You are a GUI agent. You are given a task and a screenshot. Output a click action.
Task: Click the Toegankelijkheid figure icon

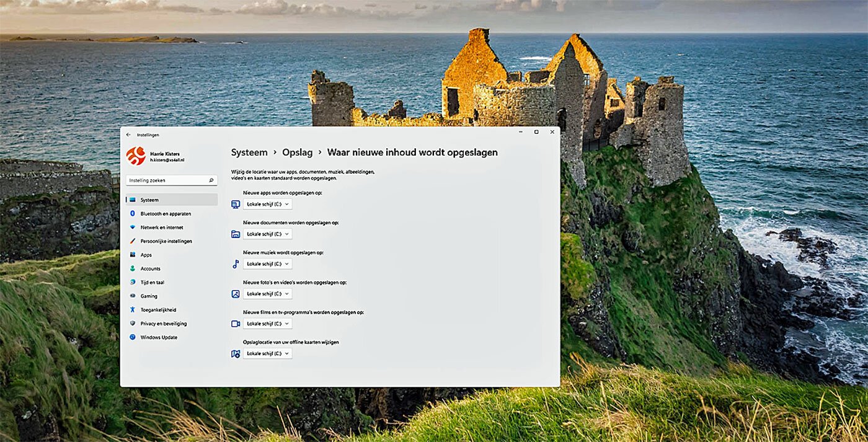pos(133,309)
